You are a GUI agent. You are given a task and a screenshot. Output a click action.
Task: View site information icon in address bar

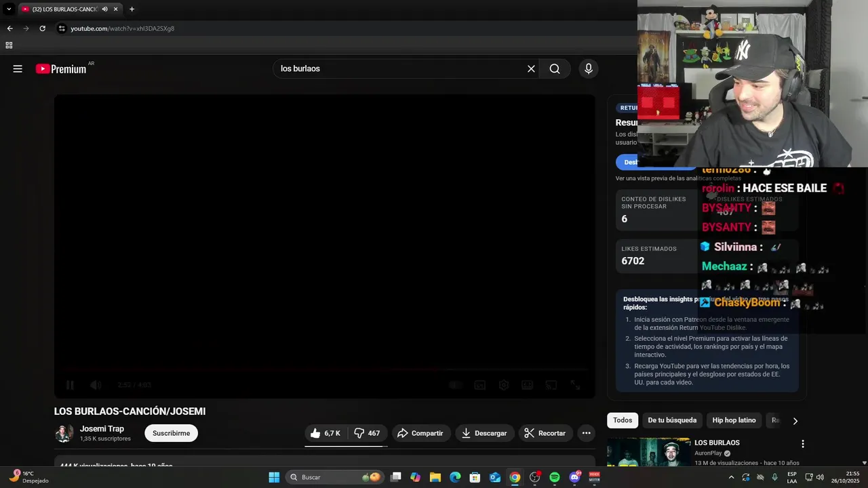(x=62, y=28)
